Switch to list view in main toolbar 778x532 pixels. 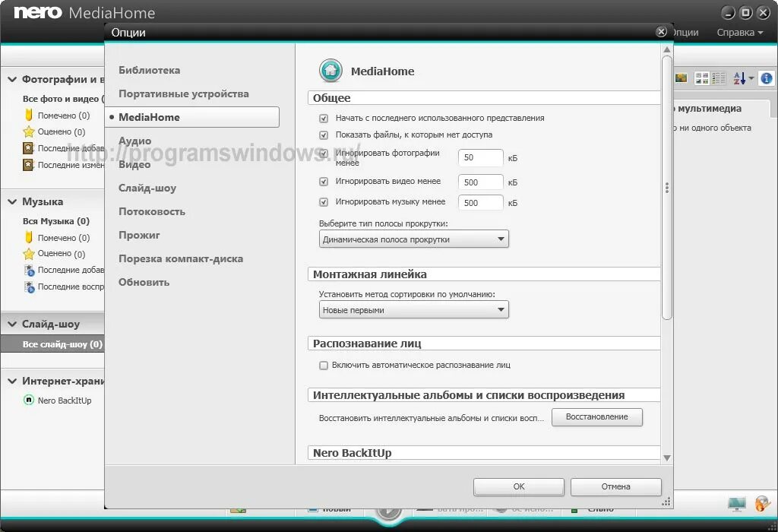(719, 78)
